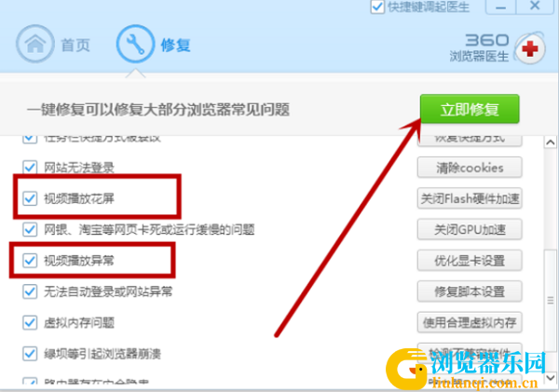
Task: Toggle 虚拟内存问题 checkbox
Action: (30, 322)
